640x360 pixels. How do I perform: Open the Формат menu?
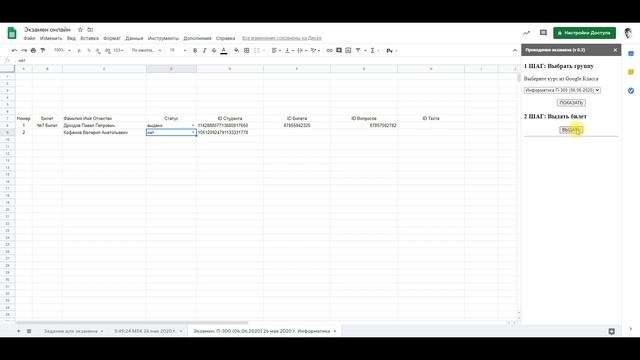point(112,38)
